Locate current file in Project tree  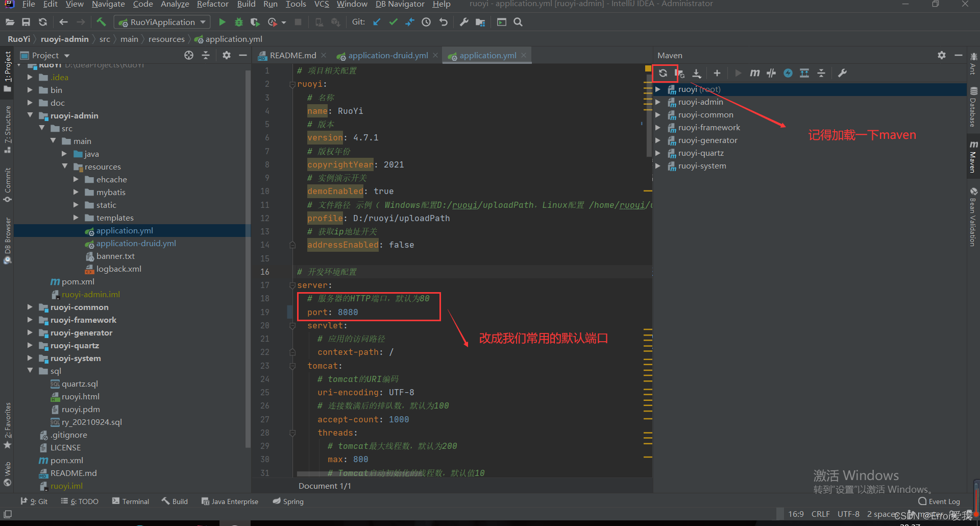click(189, 55)
